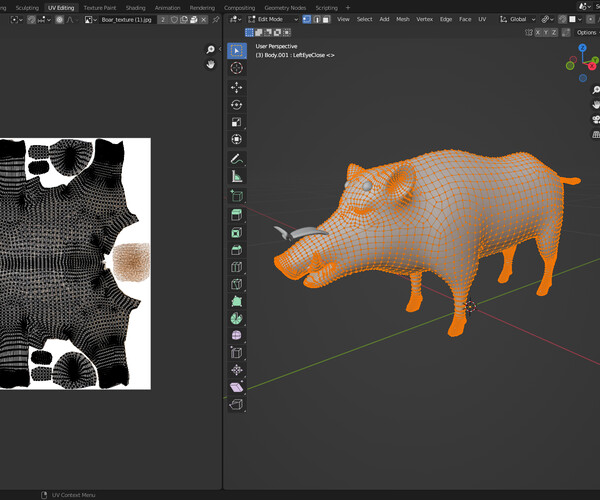Toggle snapping in 3D viewport header
The image size is (600, 500).
(562, 19)
